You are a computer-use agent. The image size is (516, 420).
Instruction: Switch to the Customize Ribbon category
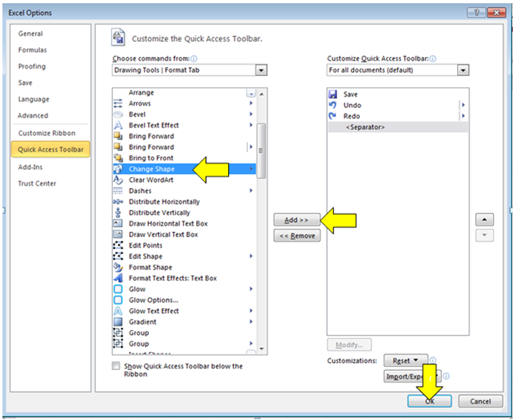click(47, 133)
